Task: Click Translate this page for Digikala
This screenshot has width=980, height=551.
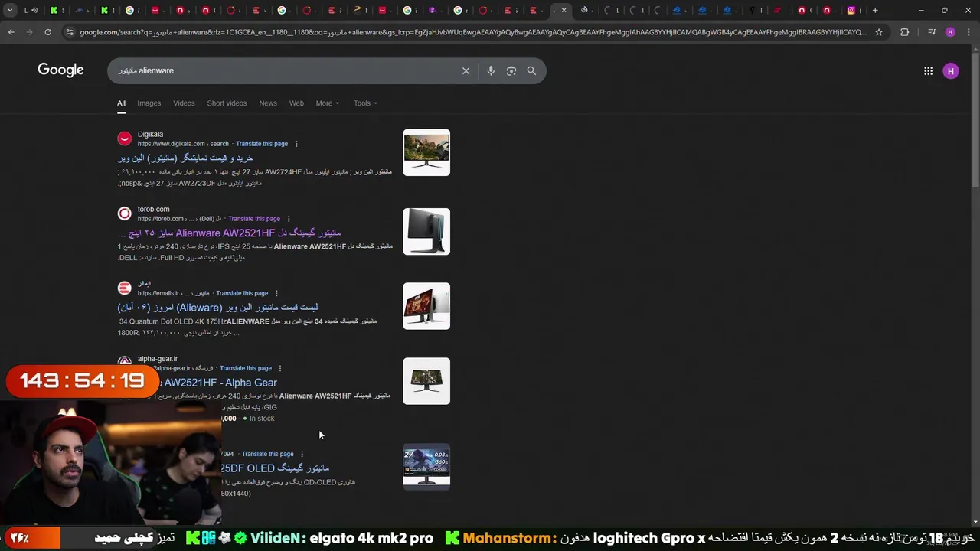Action: point(262,144)
